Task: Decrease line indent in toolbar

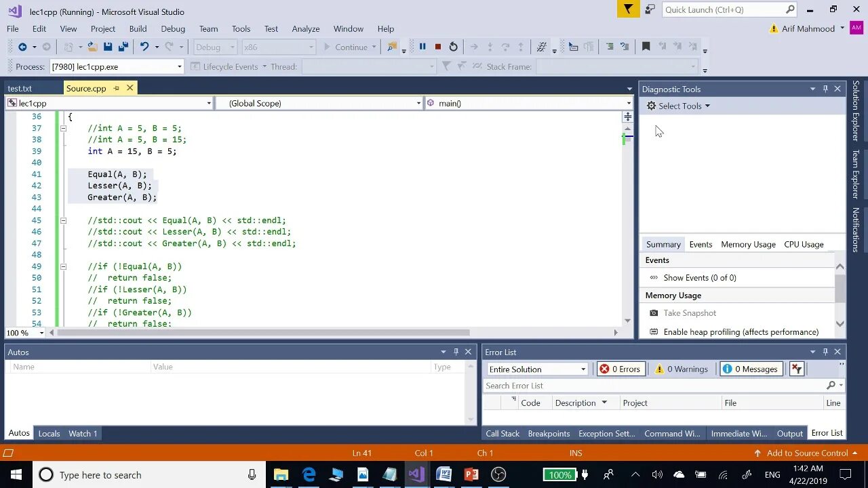Action: coord(610,47)
